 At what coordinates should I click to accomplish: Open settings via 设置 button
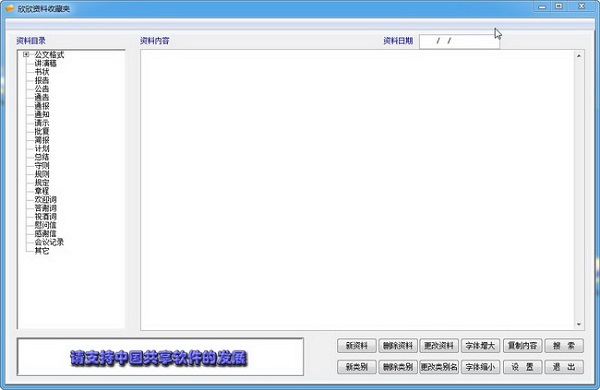522,367
